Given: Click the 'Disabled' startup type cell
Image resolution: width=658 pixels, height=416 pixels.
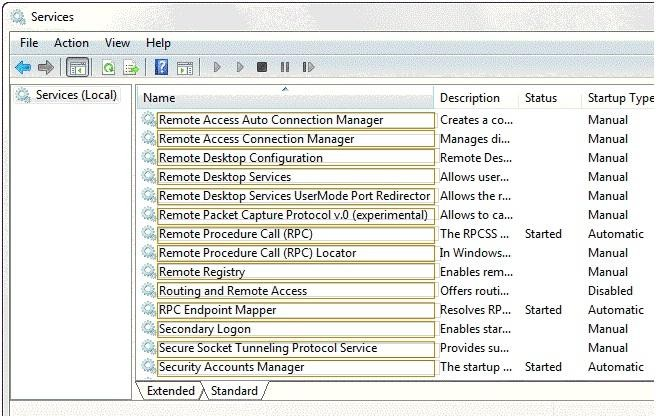Looking at the screenshot, I should pos(610,291).
